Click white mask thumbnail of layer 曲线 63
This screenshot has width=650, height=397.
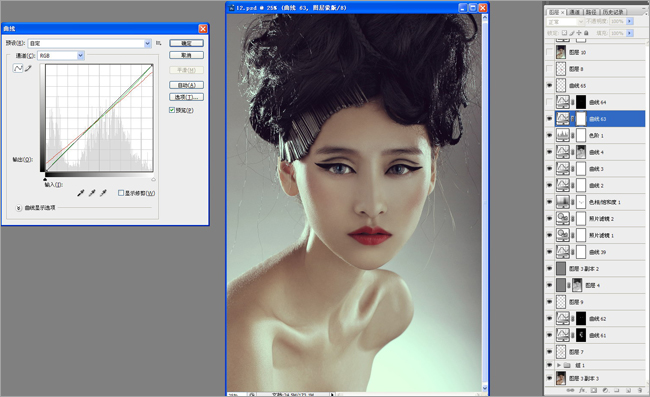581,119
